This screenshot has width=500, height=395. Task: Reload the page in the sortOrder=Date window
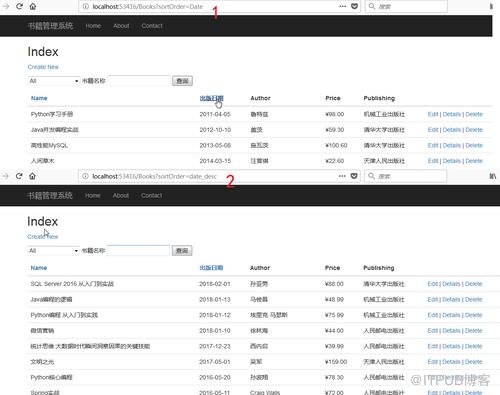coord(19,6)
